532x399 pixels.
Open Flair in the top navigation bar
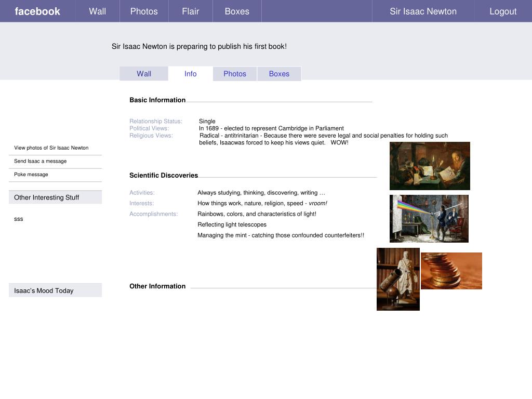click(x=190, y=11)
